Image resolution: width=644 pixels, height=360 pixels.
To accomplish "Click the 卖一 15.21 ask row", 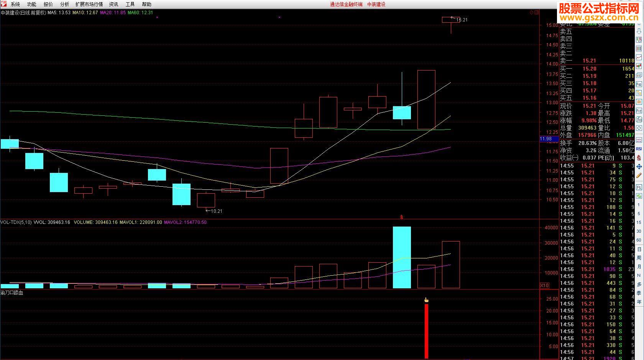I will (x=597, y=61).
